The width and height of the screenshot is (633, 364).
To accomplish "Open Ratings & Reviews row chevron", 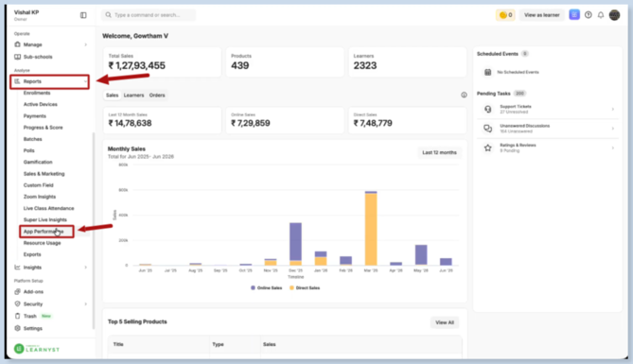I will click(x=613, y=147).
